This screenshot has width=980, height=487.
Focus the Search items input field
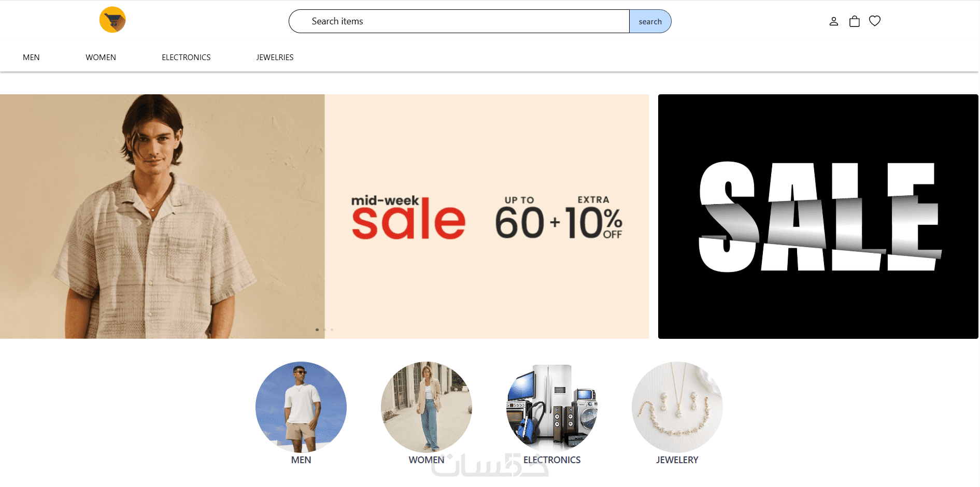(459, 21)
